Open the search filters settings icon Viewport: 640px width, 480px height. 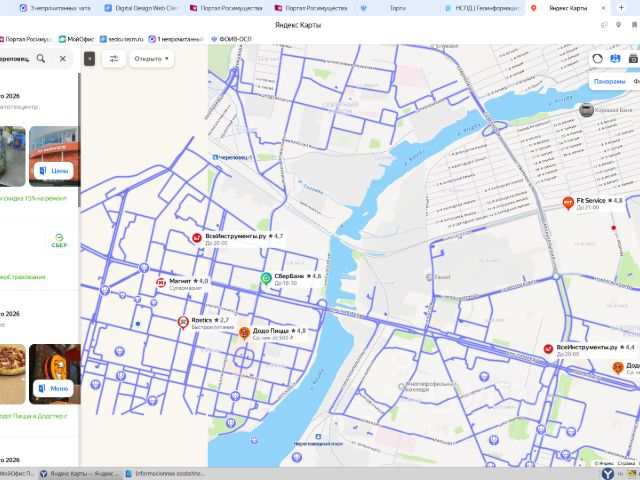[x=114, y=59]
